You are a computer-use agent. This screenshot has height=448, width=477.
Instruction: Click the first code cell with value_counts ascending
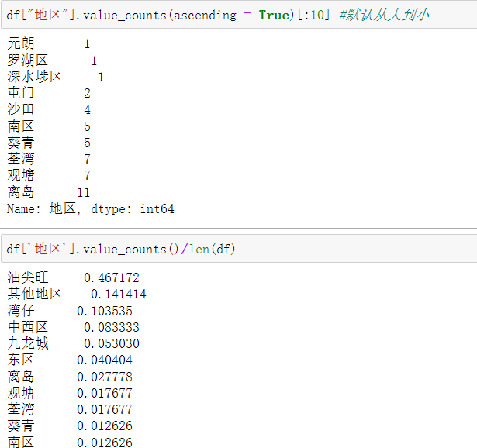[239, 15]
